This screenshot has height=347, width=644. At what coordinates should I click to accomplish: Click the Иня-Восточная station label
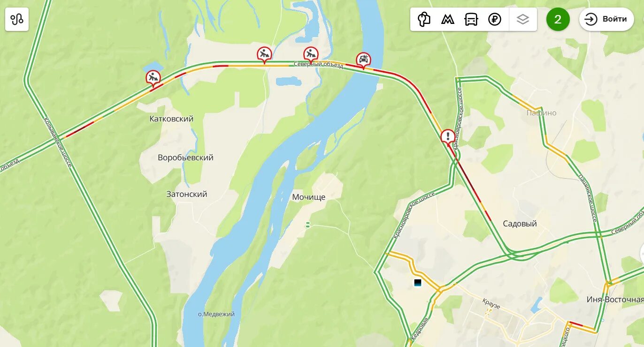coord(615,300)
